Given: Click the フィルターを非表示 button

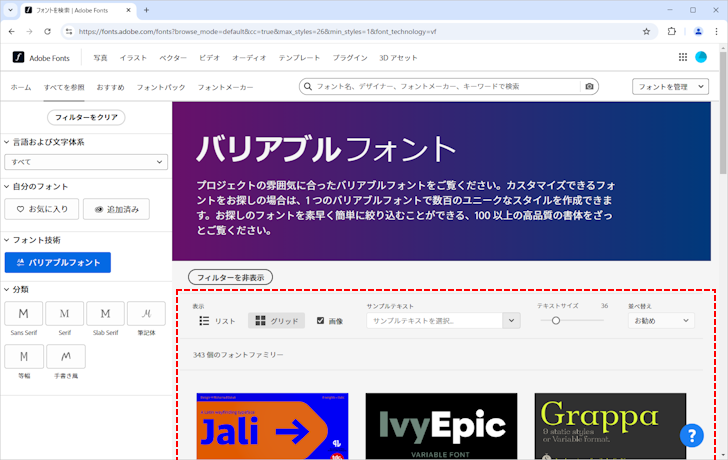Looking at the screenshot, I should (230, 278).
